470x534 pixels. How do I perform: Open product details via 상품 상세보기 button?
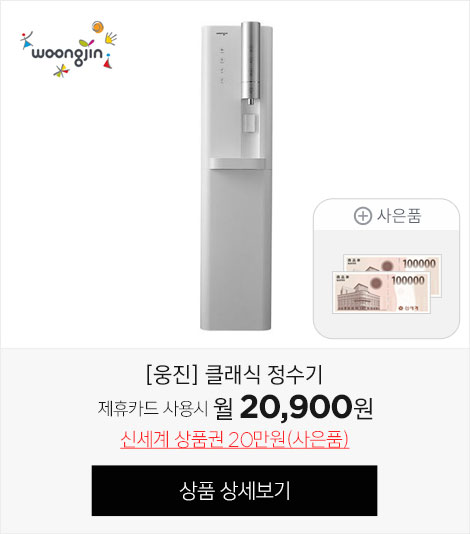coord(234,490)
